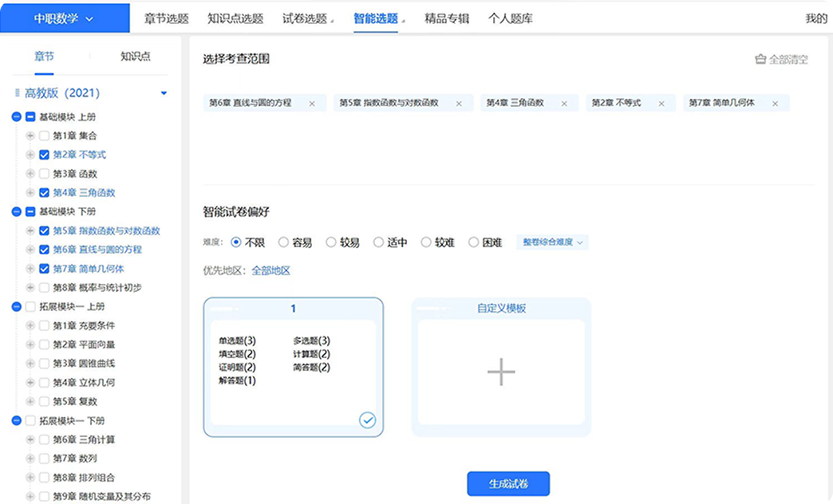Open the 整卷综合难度 dropdown
Screen dimensions: 833x504
click(552, 242)
